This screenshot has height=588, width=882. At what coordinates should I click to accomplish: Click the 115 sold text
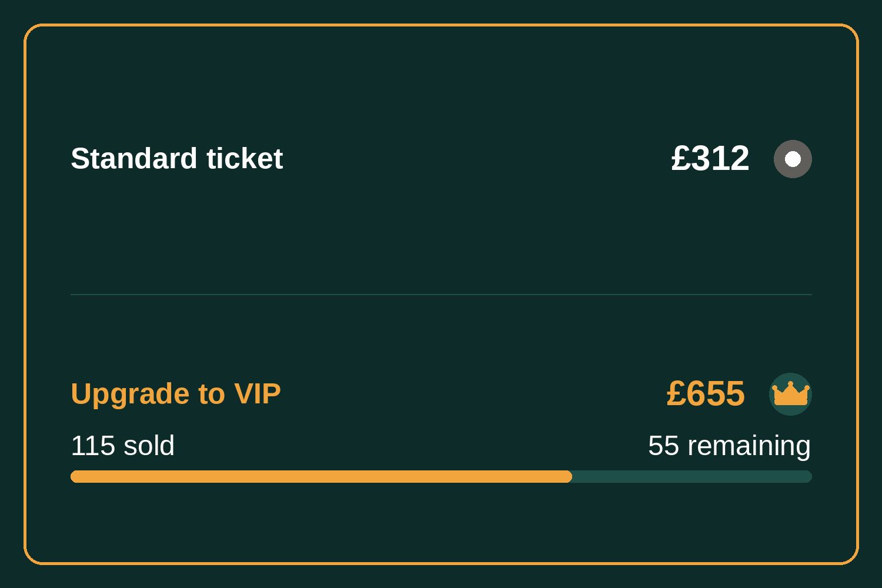123,445
